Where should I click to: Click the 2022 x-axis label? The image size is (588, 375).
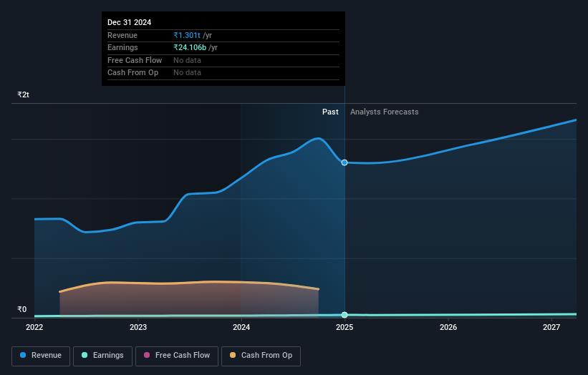34,328
